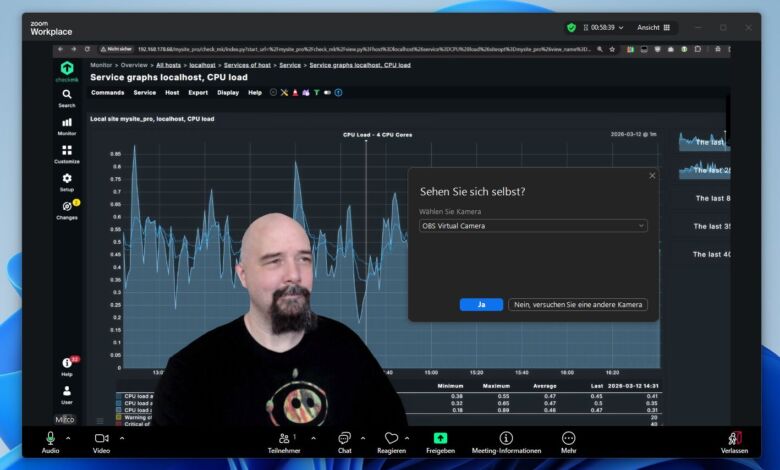Click the Audio microphone icon

50,438
